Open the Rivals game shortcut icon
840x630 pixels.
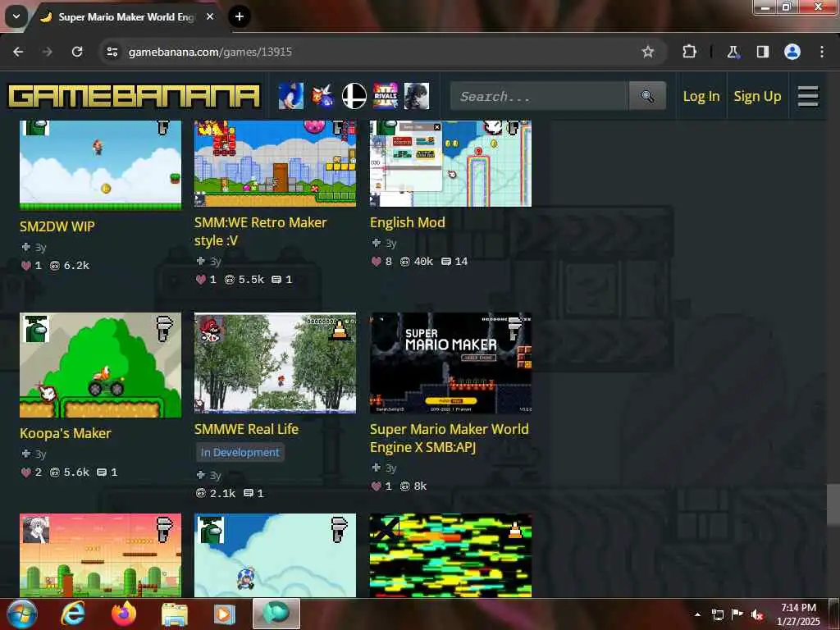point(386,97)
